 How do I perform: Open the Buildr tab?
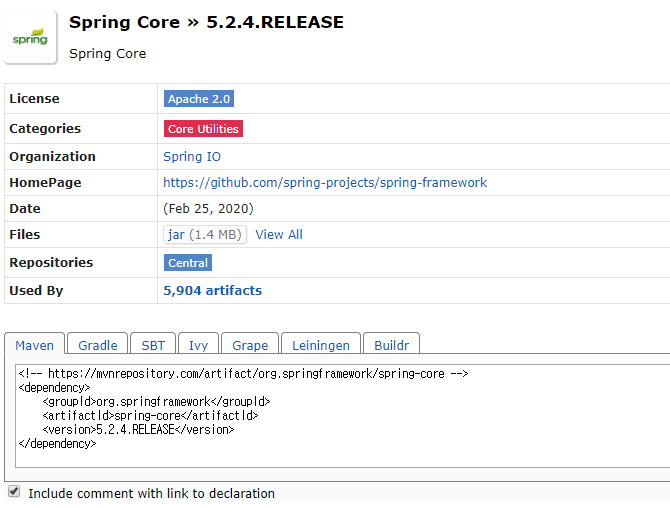[x=391, y=345]
